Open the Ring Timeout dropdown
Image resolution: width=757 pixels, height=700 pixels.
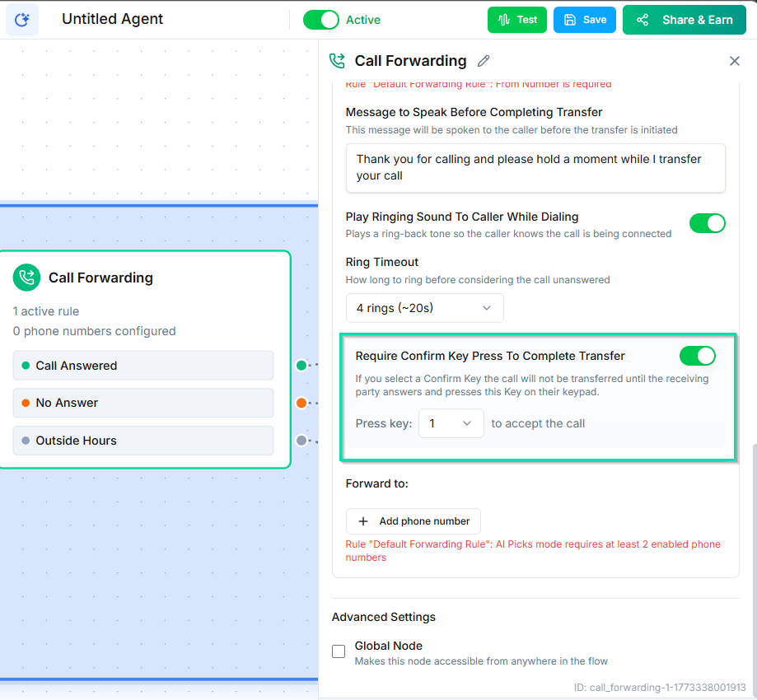click(424, 308)
